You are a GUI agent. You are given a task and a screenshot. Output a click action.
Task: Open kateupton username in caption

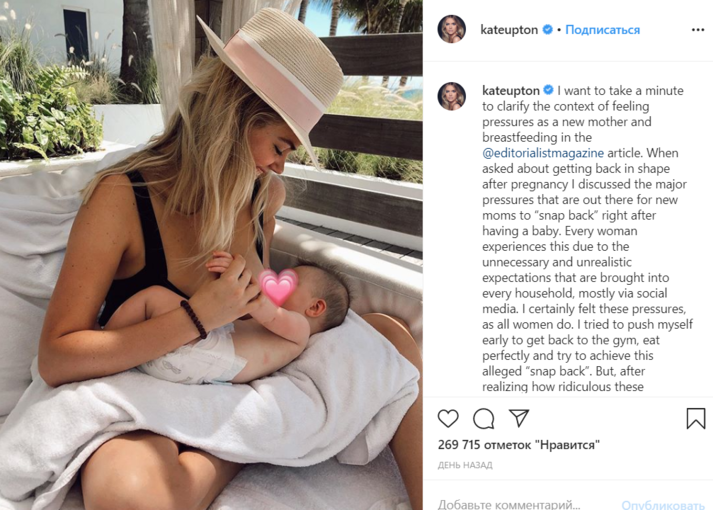511,90
